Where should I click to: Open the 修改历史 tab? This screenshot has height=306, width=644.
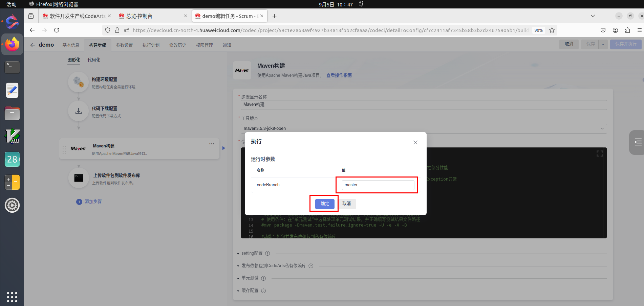178,45
